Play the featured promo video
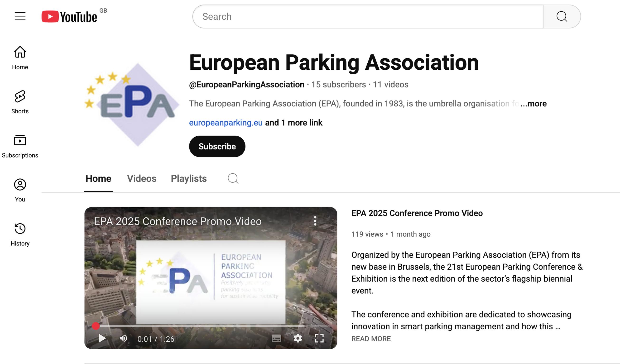This screenshot has width=620, height=364. [102, 338]
